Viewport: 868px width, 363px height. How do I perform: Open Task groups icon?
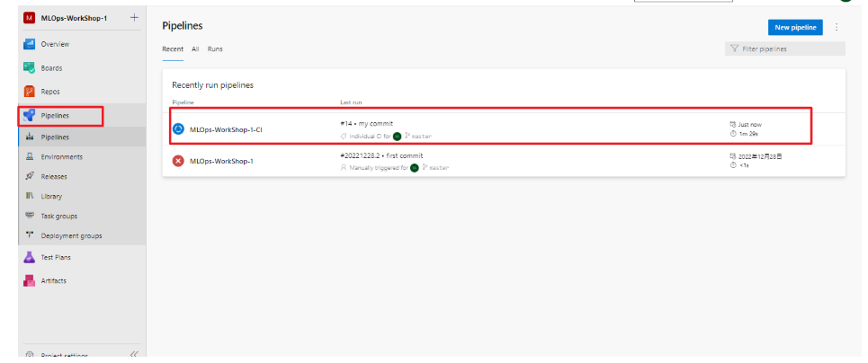pyautogui.click(x=30, y=216)
